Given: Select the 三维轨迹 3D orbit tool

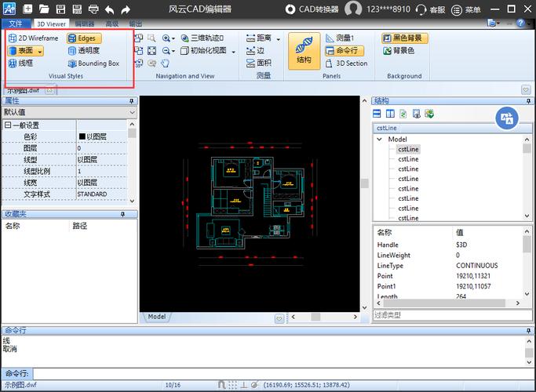Looking at the screenshot, I should (202, 38).
